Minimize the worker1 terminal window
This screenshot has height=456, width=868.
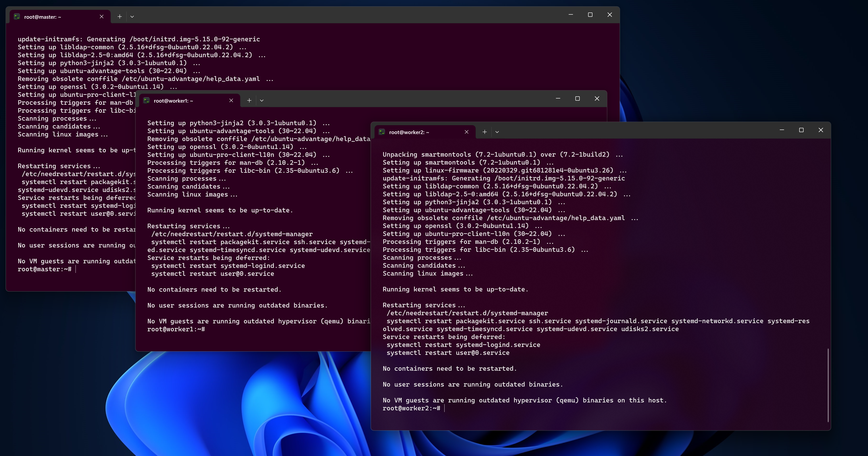[x=558, y=98]
